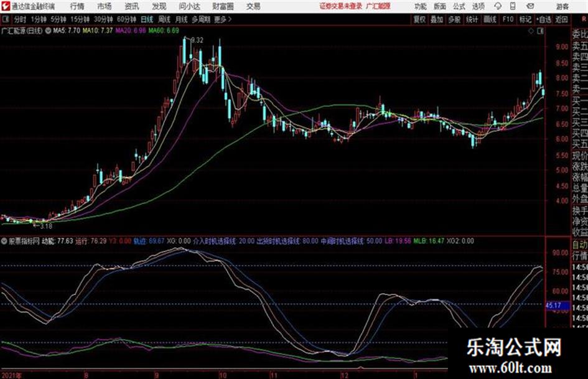Screen dimensions: 588x379
Task: Open the 资讯 menu
Action: tap(132, 6)
